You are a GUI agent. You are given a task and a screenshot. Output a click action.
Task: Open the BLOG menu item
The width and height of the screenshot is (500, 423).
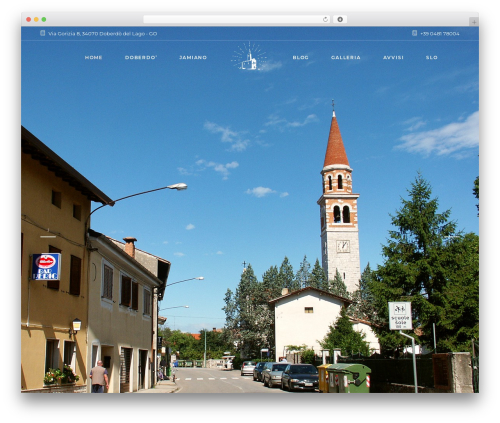click(300, 57)
